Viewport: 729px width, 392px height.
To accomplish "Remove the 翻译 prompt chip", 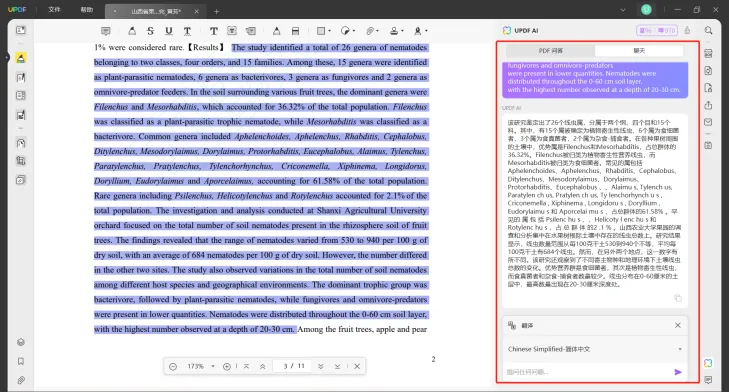I will (x=677, y=326).
